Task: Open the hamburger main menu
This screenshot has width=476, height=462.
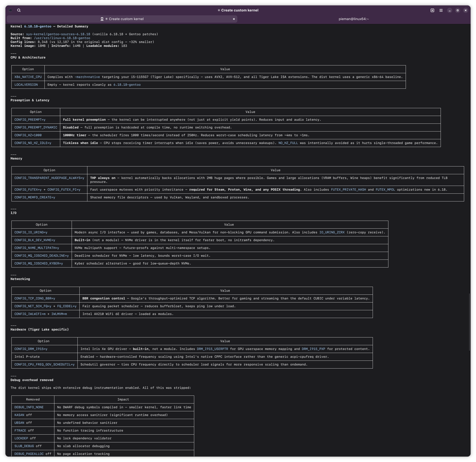Action: (441, 10)
